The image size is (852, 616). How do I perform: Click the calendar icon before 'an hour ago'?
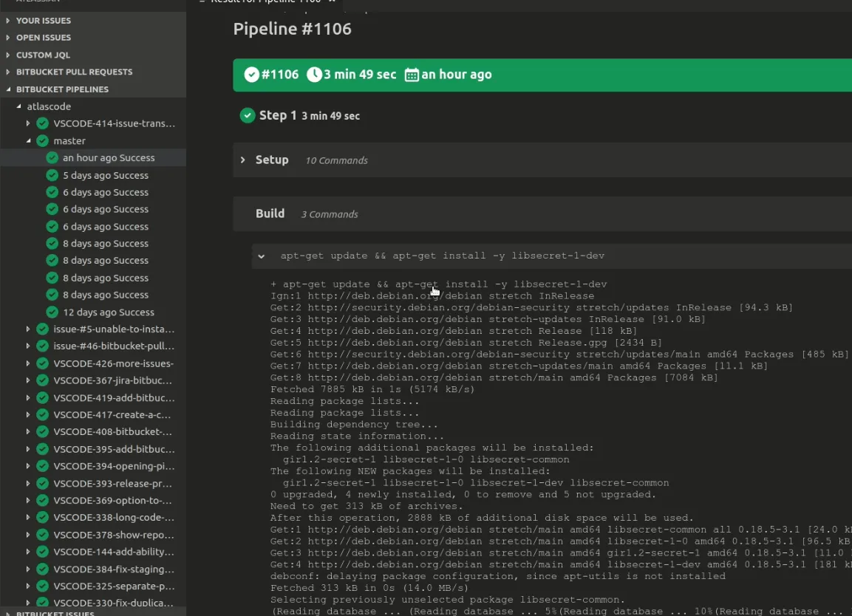point(412,75)
